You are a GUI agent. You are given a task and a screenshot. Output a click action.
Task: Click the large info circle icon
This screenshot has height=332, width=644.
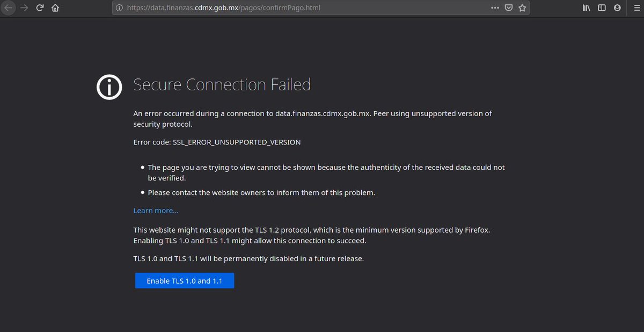[x=109, y=86]
